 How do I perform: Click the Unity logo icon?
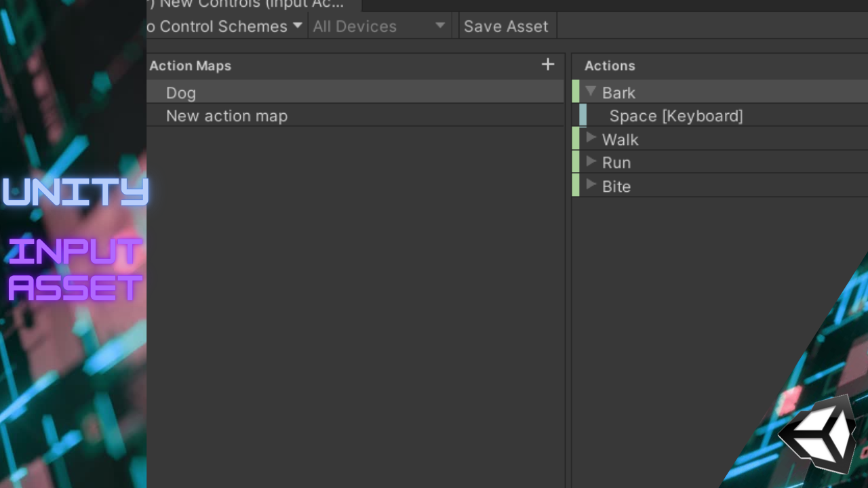pos(818,434)
